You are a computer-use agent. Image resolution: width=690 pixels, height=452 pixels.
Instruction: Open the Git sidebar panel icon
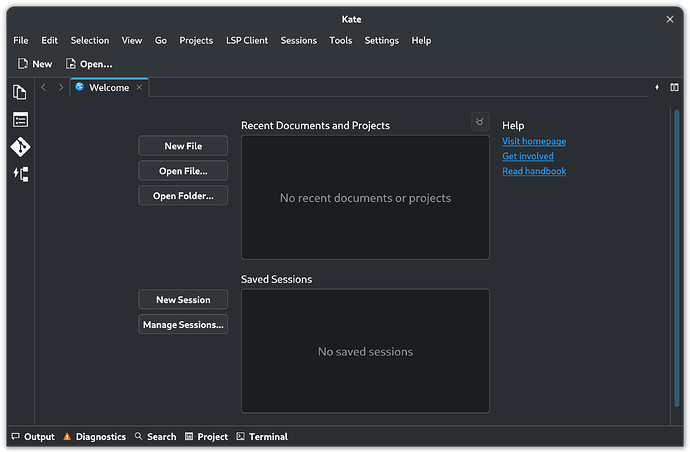pos(20,147)
